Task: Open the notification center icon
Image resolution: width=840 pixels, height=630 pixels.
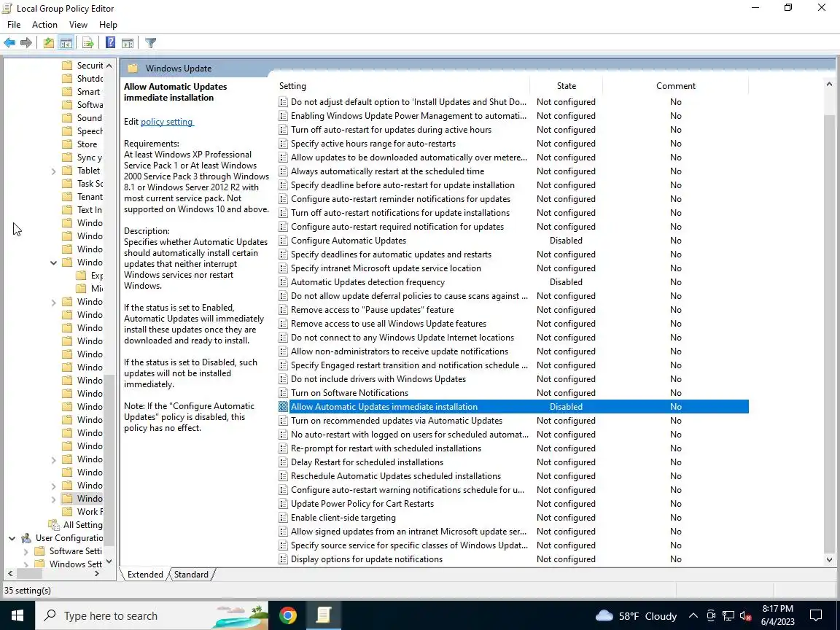Action: pos(815,615)
